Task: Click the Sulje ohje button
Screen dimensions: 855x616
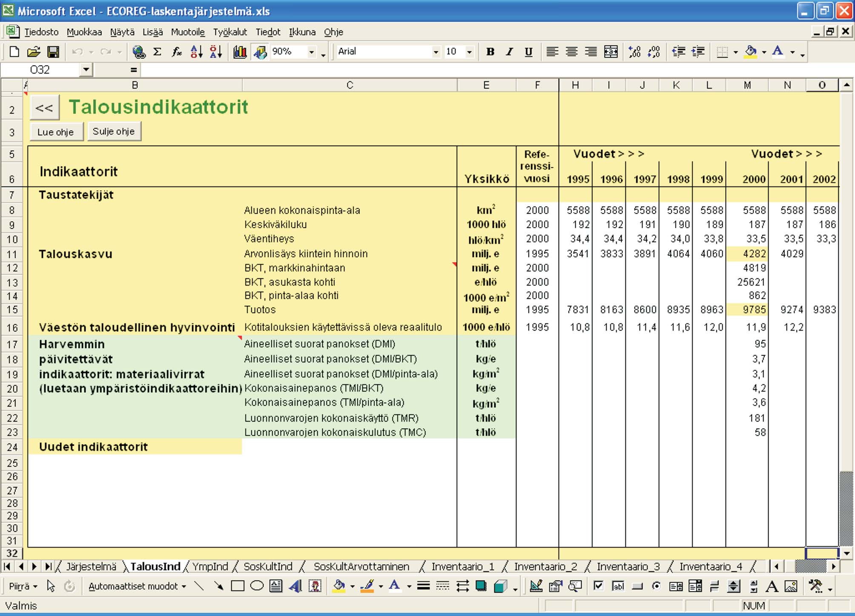Action: [114, 131]
